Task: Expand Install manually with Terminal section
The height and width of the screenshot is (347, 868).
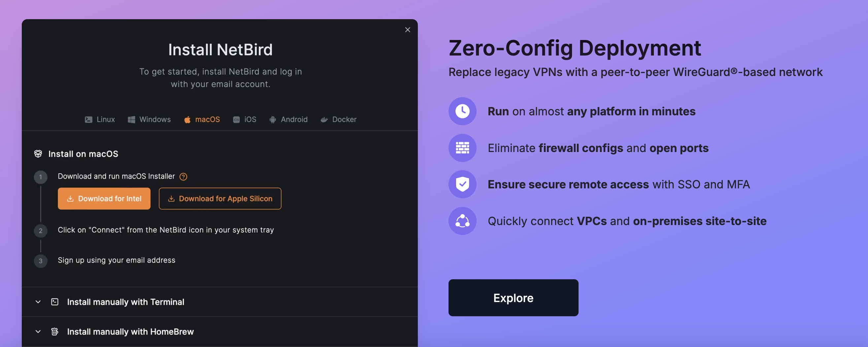Action: (x=220, y=302)
